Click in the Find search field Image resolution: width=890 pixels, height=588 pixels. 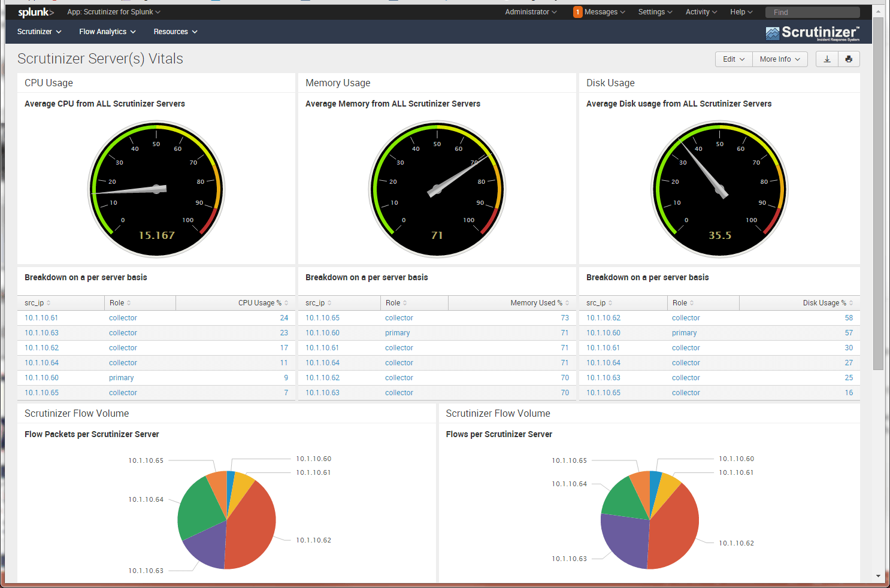(812, 12)
